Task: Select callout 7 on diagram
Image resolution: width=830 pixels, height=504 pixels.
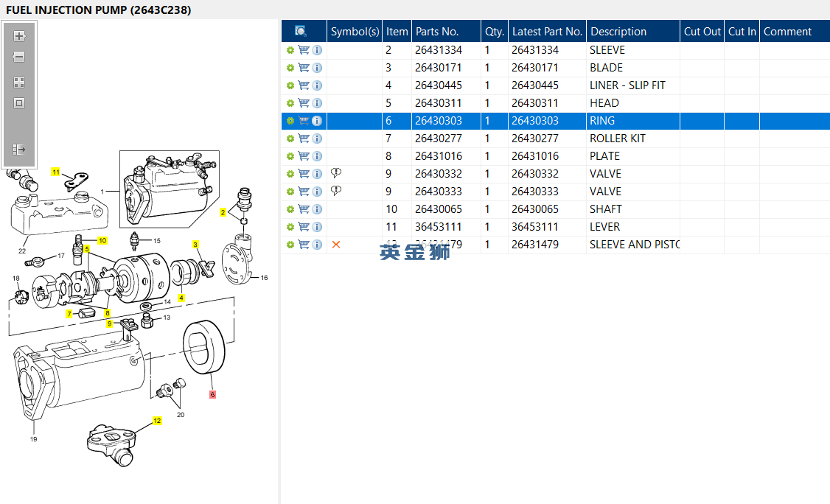Action: [x=69, y=314]
